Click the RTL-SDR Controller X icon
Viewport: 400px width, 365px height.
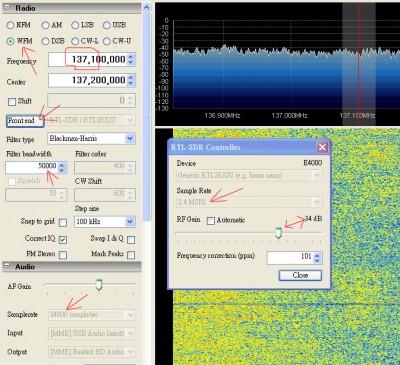pyautogui.click(x=322, y=147)
